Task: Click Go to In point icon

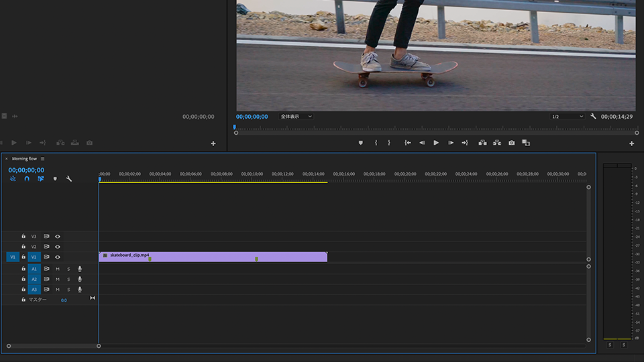Action: (x=407, y=143)
